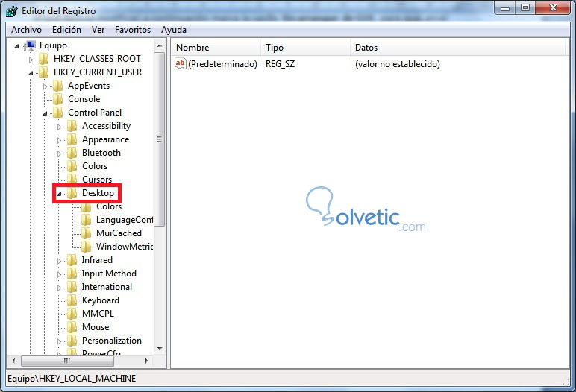Image resolution: width=576 pixels, height=392 pixels.
Task: Open the Edición menu
Action: (x=66, y=30)
